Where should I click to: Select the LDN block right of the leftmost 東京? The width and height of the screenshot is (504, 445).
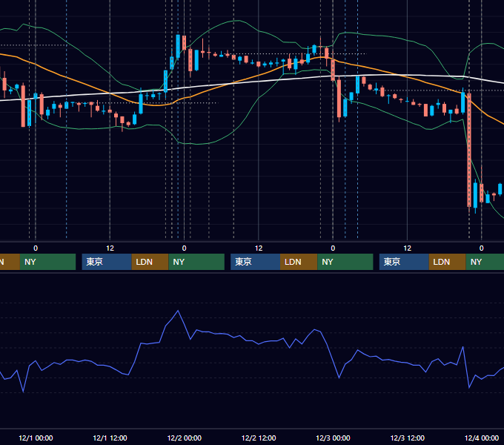[150, 262]
